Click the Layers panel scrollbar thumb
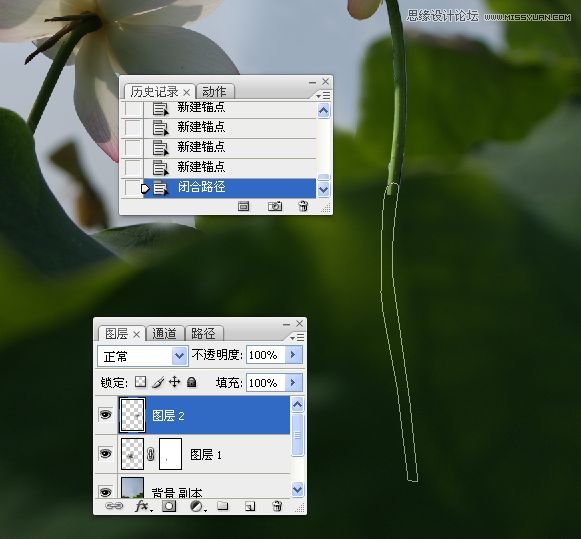The height and width of the screenshot is (539, 581). pos(298,435)
